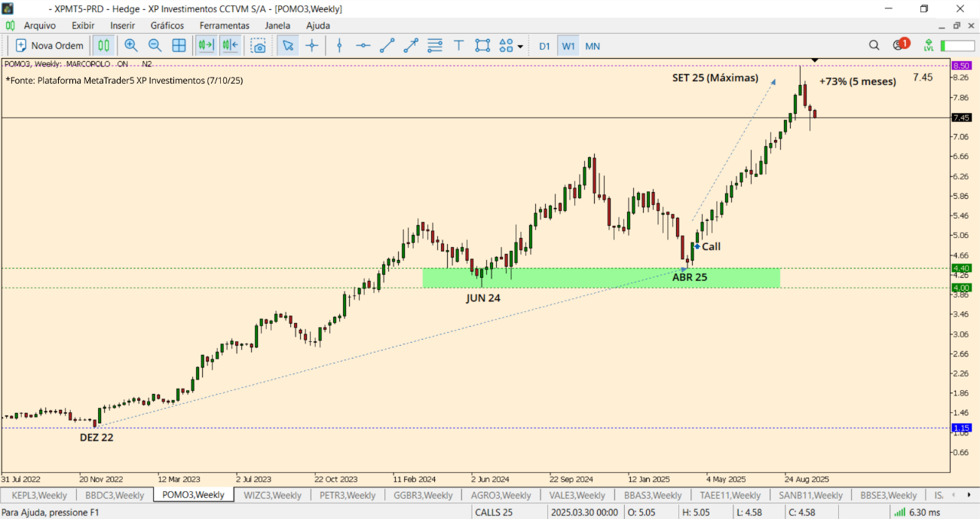Open the Ferramentas menu
980x519 pixels.
pos(224,26)
